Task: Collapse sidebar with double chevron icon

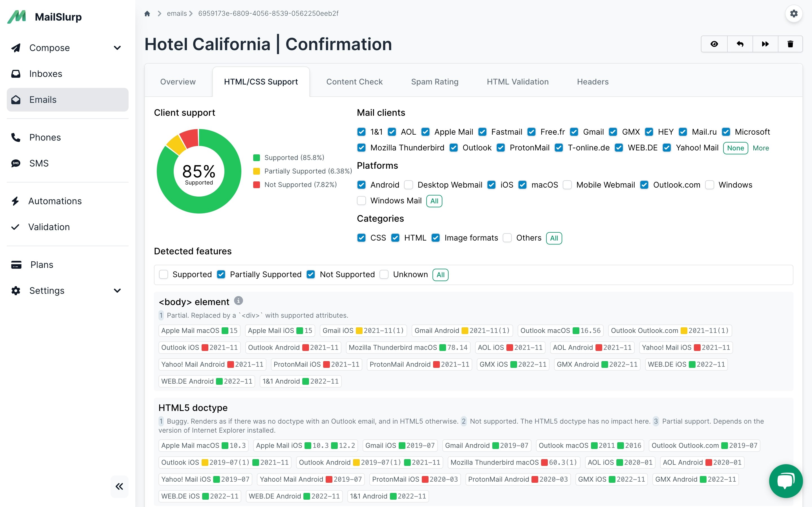Action: click(x=119, y=486)
